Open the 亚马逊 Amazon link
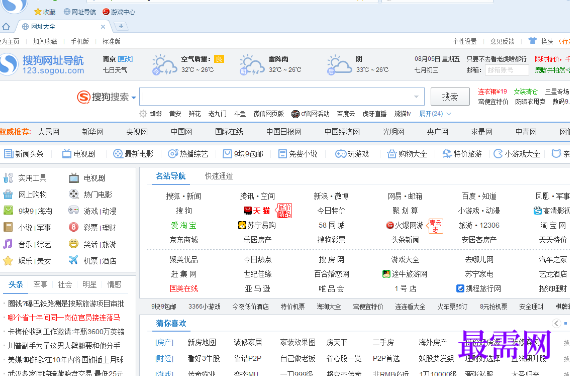Screen dimensions: 570x376 coord(257,289)
